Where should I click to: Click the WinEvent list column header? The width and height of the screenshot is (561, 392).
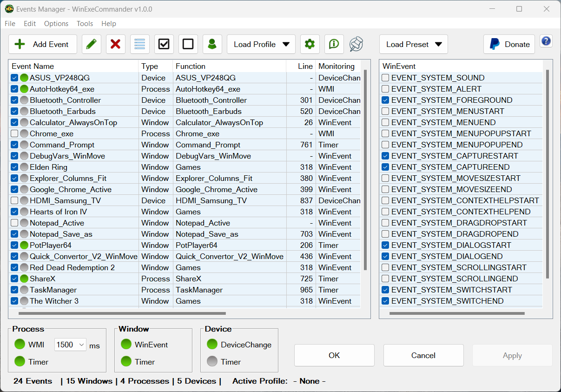pos(461,66)
